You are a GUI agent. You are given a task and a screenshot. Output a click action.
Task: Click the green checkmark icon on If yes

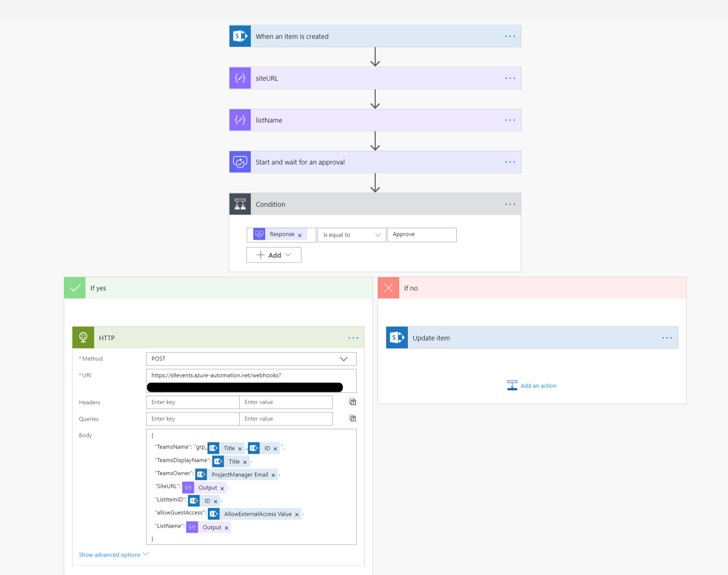click(x=74, y=287)
